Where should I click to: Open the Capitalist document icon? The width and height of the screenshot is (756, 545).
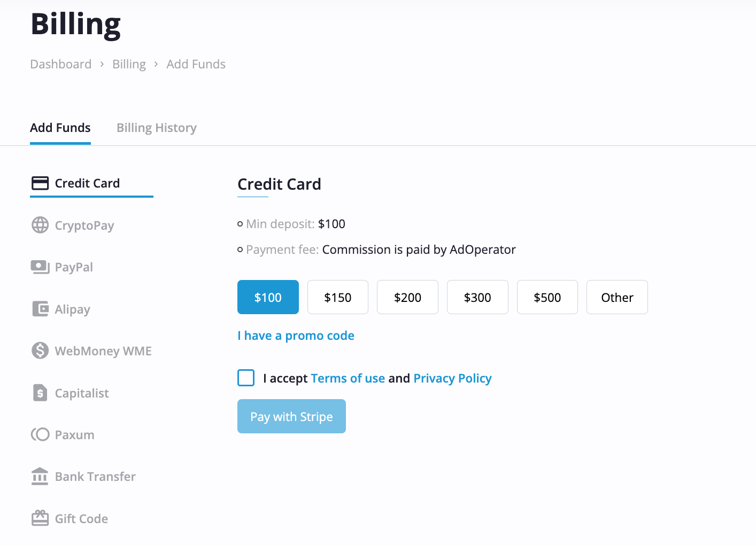click(40, 393)
